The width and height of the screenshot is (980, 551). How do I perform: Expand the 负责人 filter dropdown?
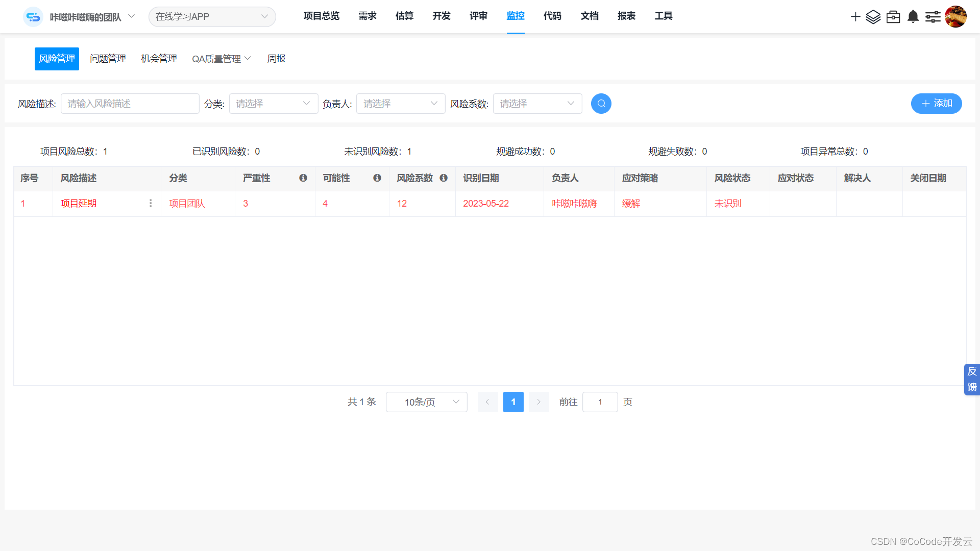401,104
